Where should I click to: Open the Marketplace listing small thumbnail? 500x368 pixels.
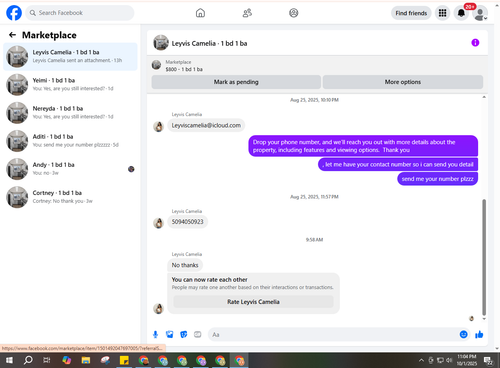[156, 65]
